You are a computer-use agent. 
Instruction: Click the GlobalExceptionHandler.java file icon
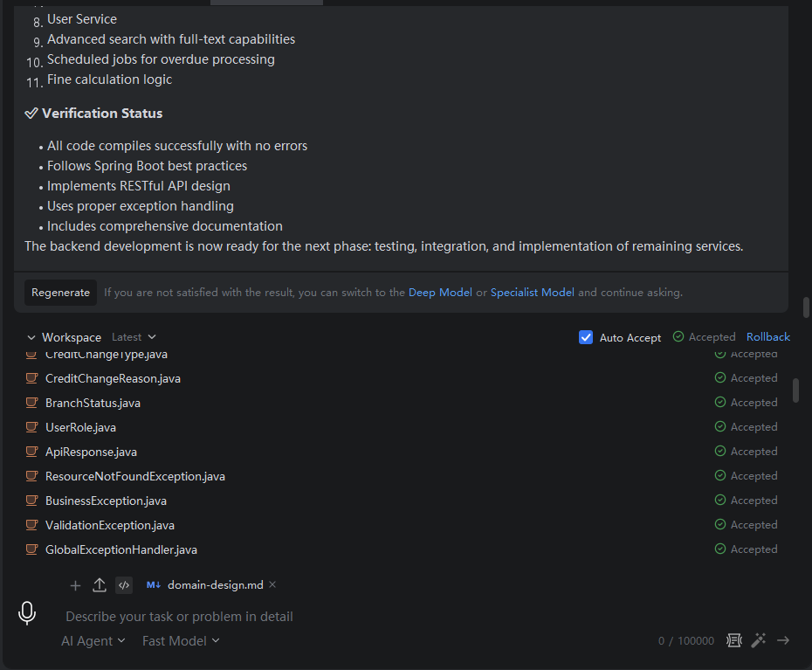31,549
